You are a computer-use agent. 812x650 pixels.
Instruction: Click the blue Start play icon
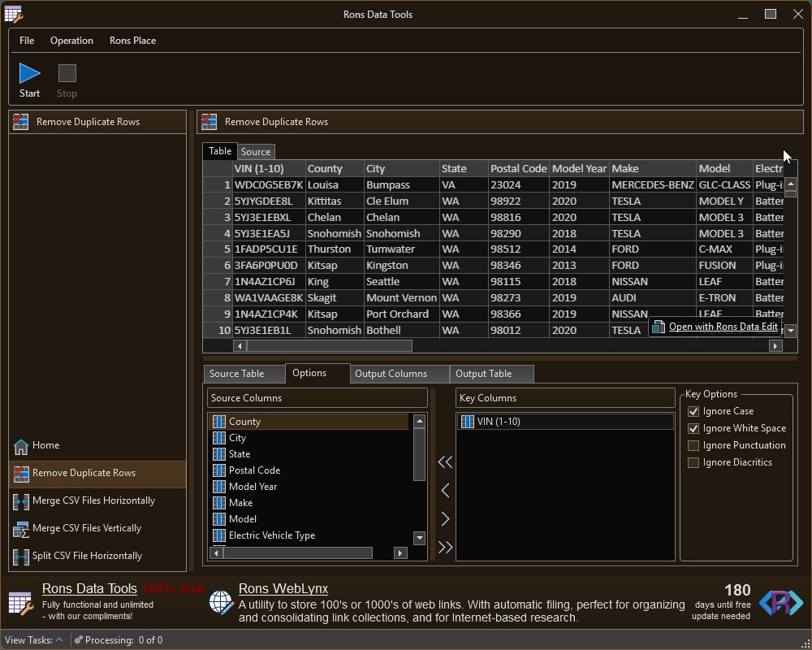pyautogui.click(x=29, y=73)
